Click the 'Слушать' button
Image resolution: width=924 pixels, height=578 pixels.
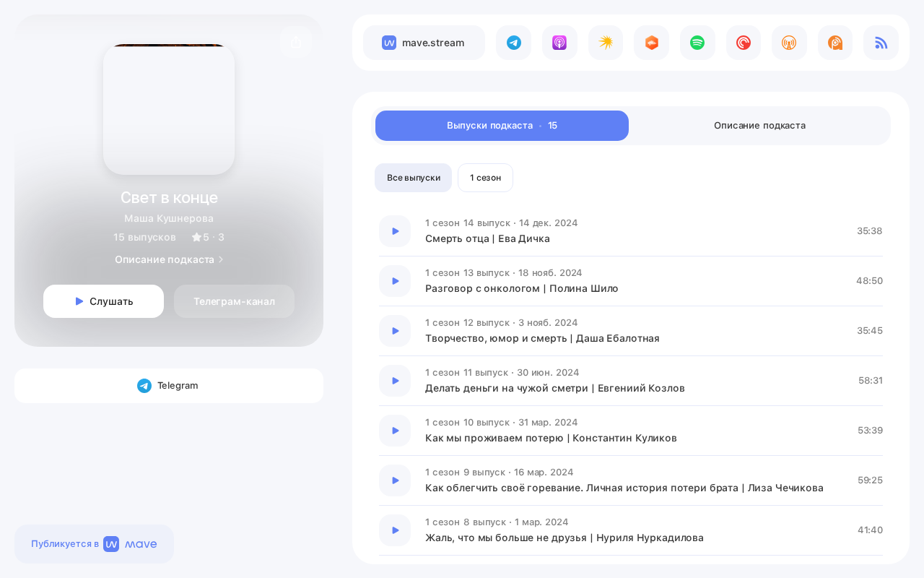[103, 301]
